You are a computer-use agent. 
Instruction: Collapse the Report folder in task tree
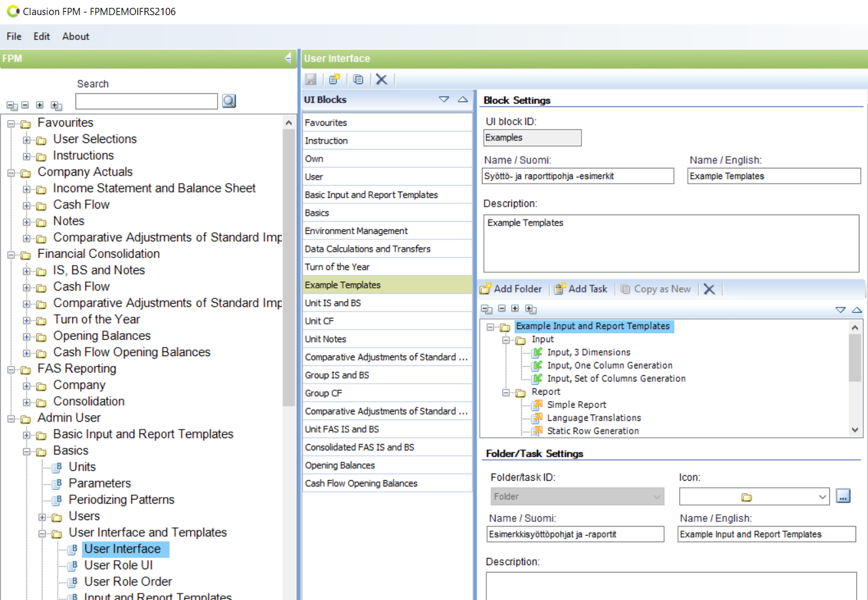click(x=506, y=392)
